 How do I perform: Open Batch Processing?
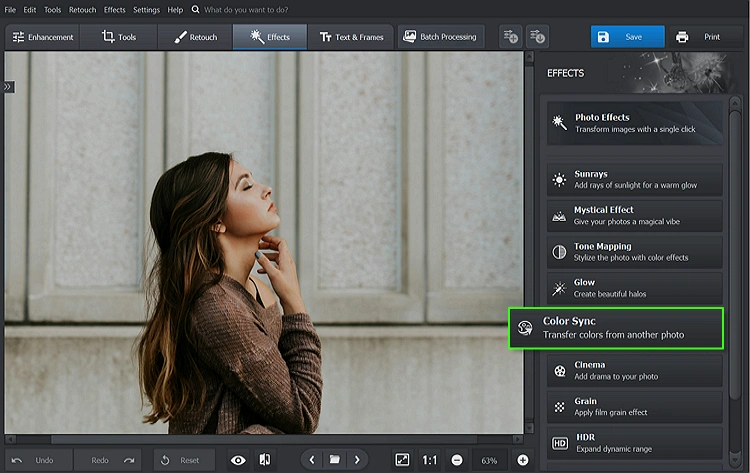click(441, 37)
